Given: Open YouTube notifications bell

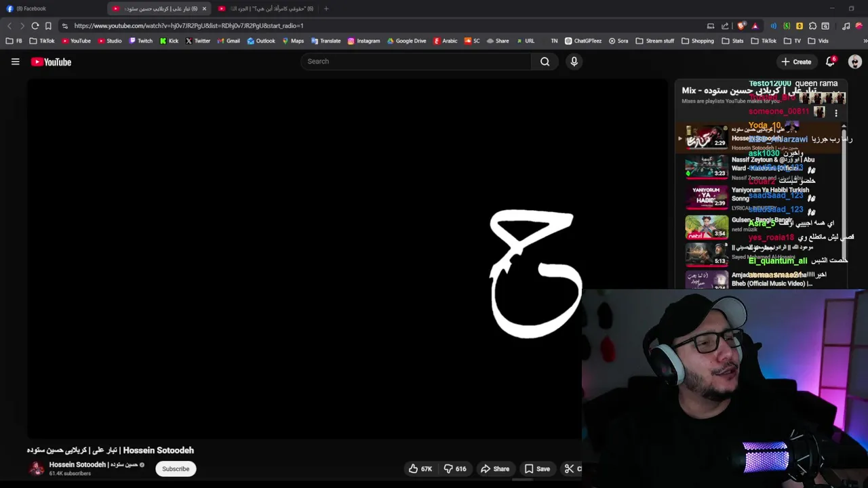Looking at the screenshot, I should pos(830,62).
